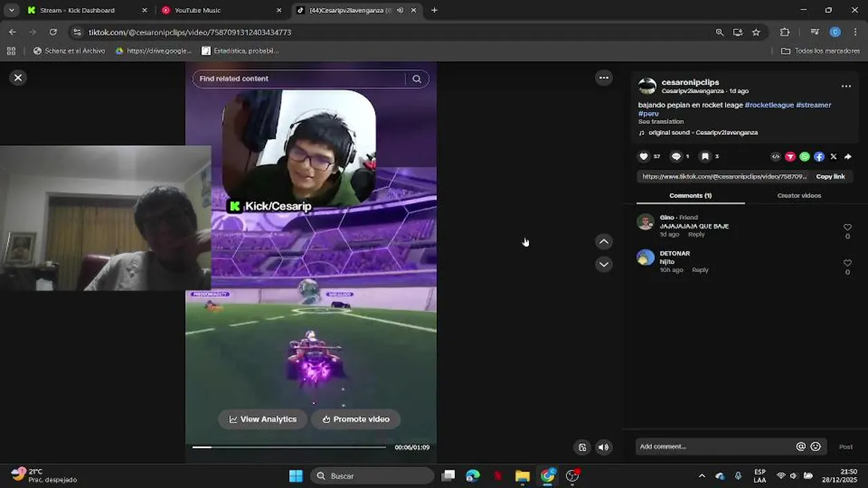Open the tab search dropdown
868x488 pixels.
[12, 10]
